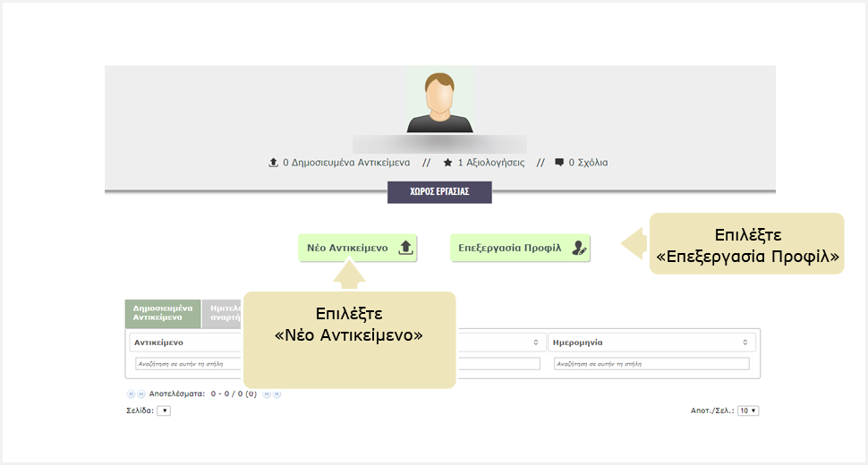The image size is (868, 465).
Task: Switch to the Δημοσιευμένα Αντικείμενα tab
Action: 162,313
